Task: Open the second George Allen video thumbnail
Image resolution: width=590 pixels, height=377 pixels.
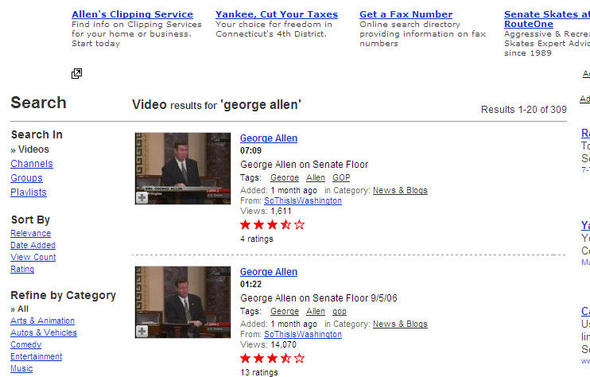Action: (x=183, y=302)
